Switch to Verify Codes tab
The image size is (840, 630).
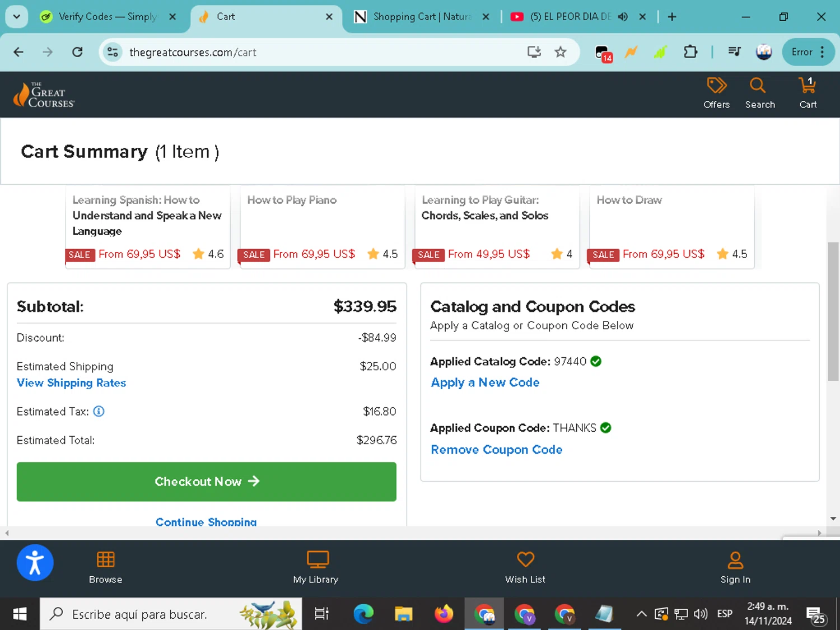[x=108, y=17]
